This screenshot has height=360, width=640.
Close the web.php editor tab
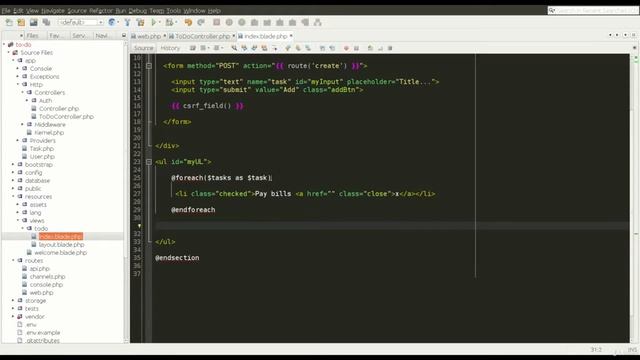click(x=164, y=36)
